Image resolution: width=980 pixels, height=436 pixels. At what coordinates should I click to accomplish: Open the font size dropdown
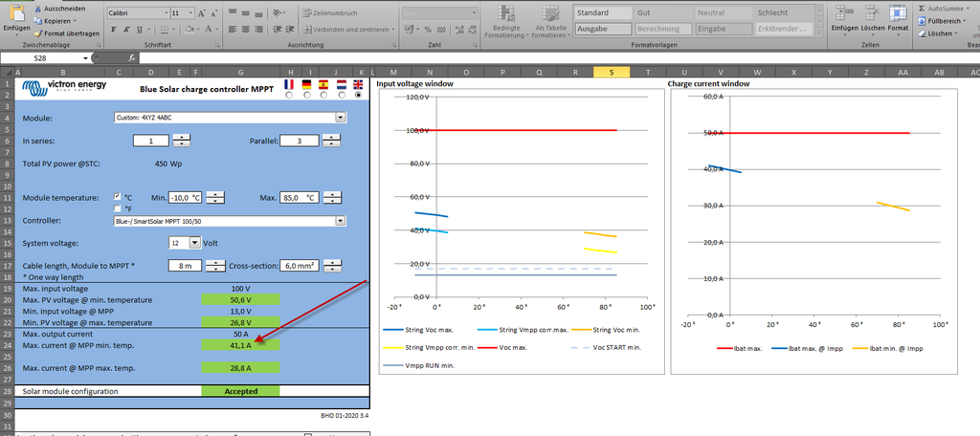point(189,12)
